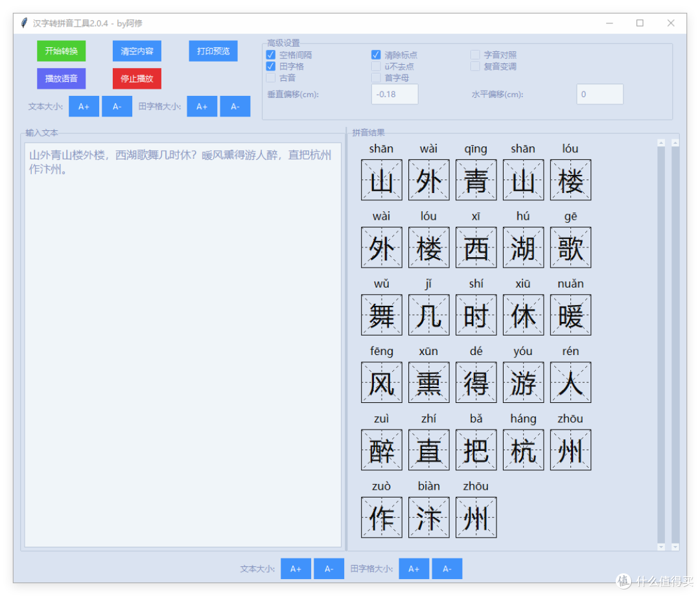Enable the 古音 checkbox
Screen dimensions: 700x596
[270, 78]
